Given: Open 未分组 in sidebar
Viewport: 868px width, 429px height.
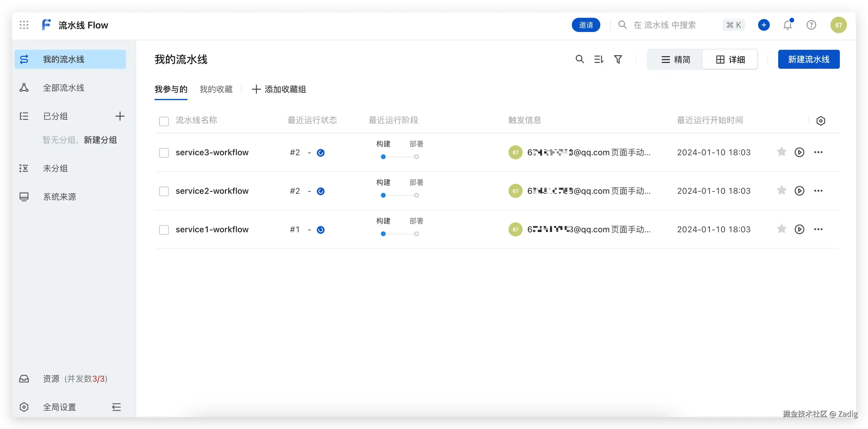Looking at the screenshot, I should 70,168.
